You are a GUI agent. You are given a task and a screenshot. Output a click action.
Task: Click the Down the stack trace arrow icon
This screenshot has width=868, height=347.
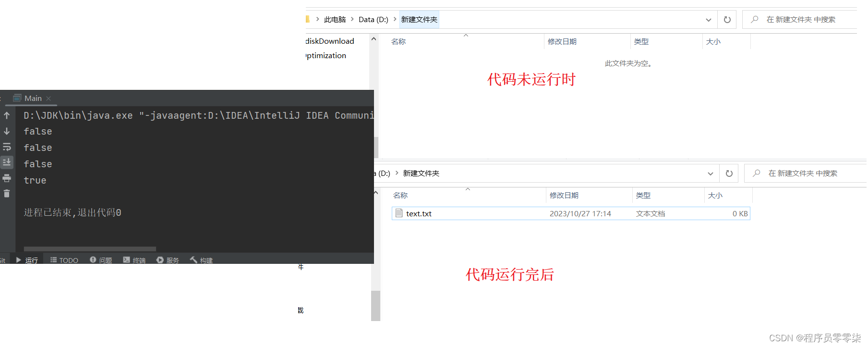7,131
